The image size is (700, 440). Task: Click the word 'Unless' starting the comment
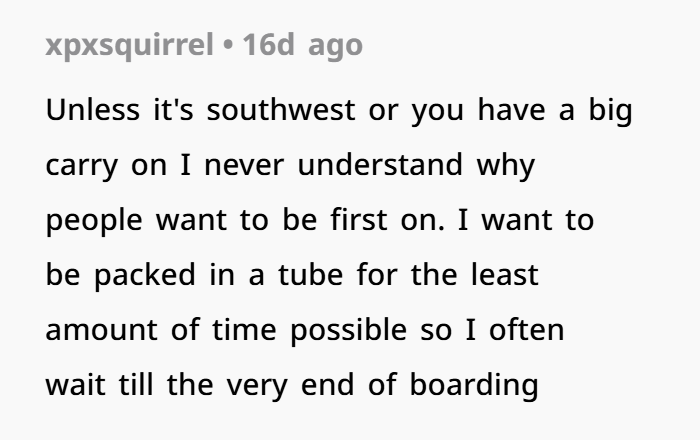tap(92, 110)
